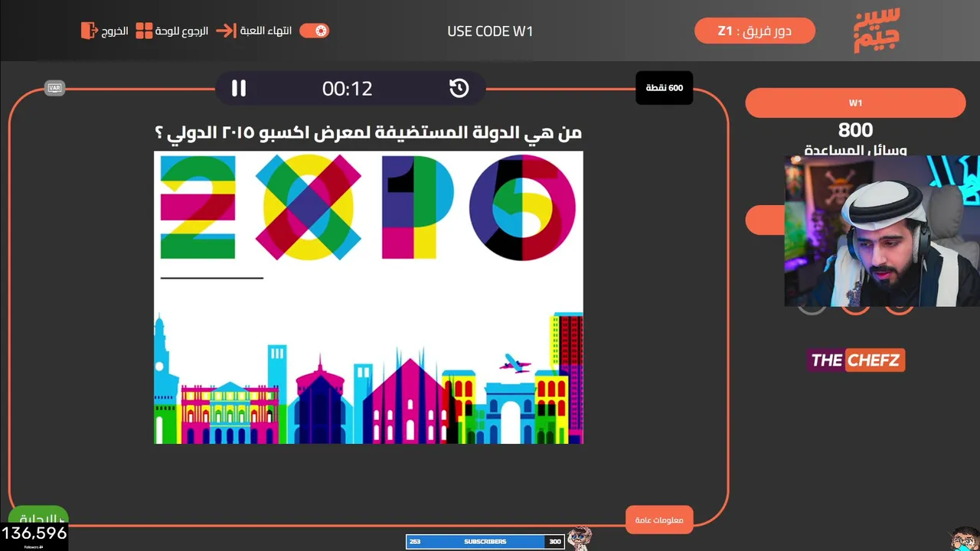Open the VAR review icon
This screenshot has width=980, height=551.
54,88
